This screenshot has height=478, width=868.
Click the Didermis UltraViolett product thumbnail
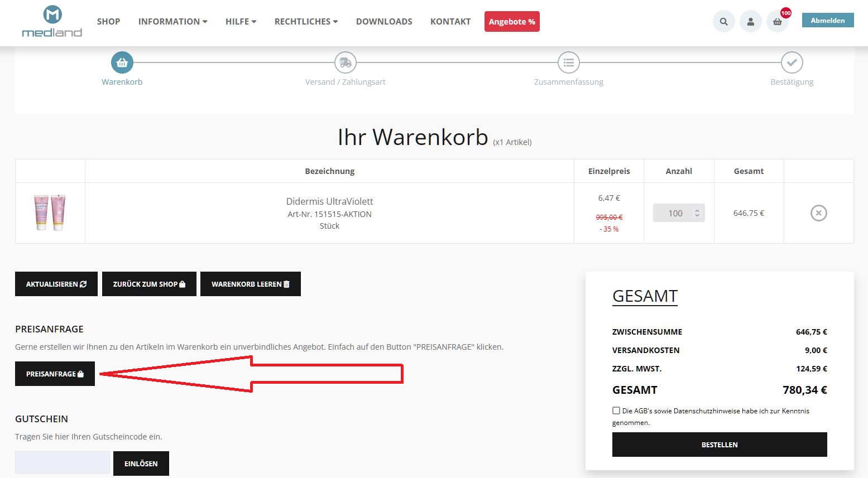pyautogui.click(x=50, y=213)
